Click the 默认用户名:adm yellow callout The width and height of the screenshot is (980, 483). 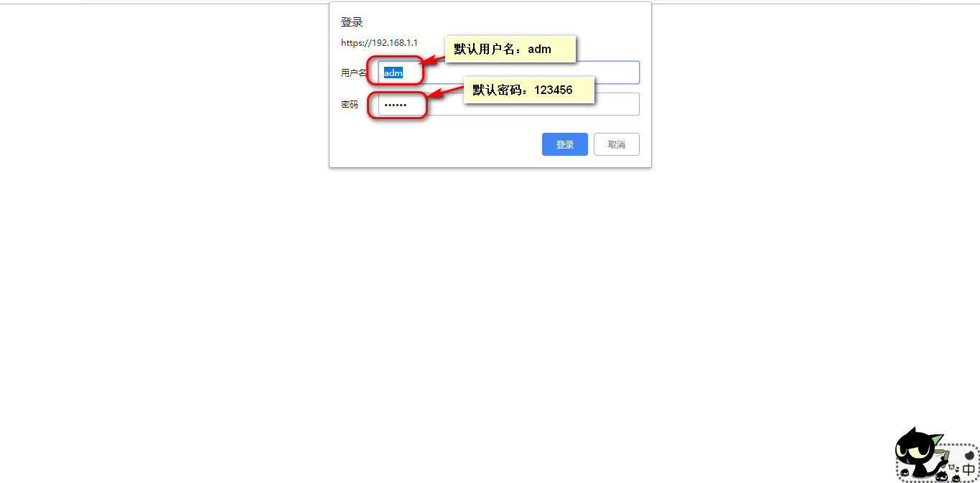click(x=510, y=50)
